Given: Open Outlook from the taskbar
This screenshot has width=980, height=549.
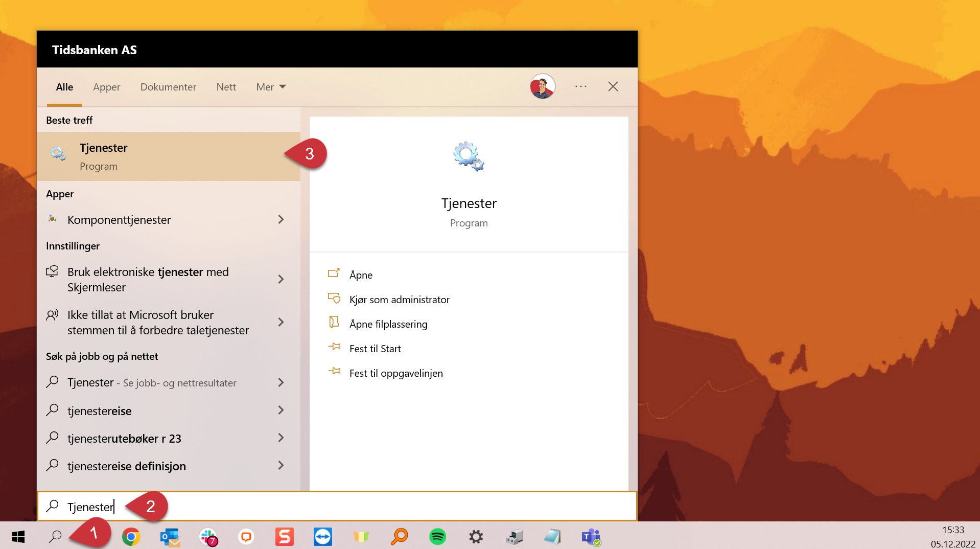Looking at the screenshot, I should pos(170,537).
